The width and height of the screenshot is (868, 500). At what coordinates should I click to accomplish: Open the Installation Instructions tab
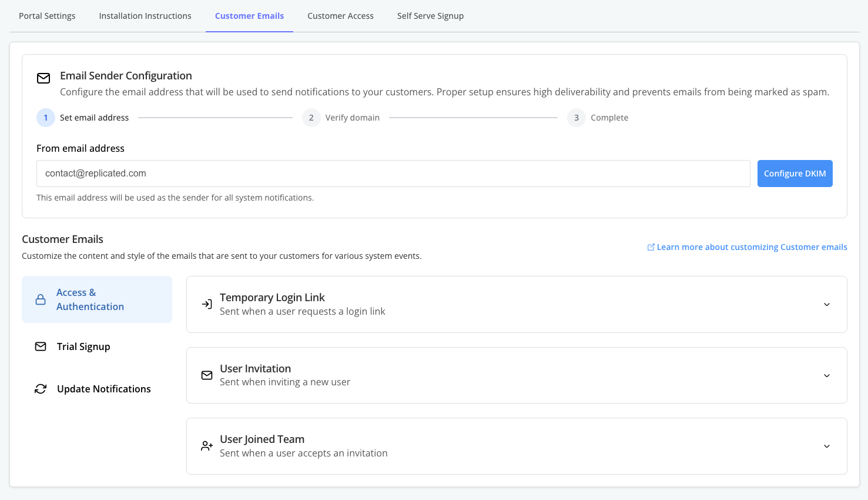coord(145,16)
